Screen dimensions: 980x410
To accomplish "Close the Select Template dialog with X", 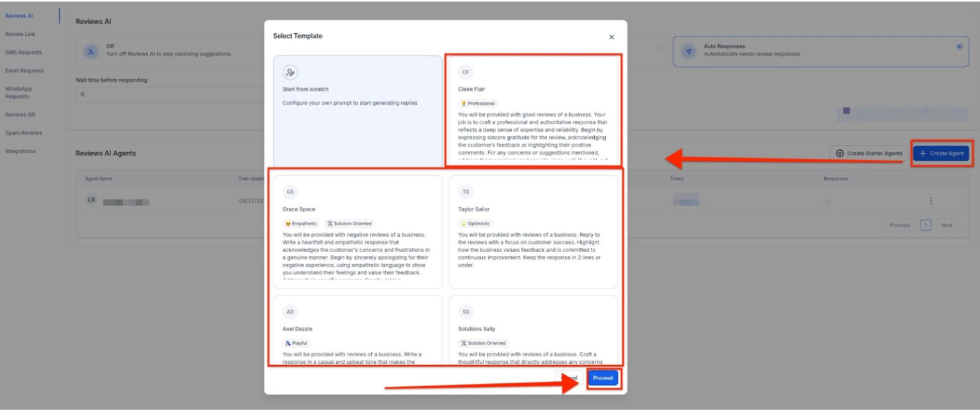I will tap(611, 37).
